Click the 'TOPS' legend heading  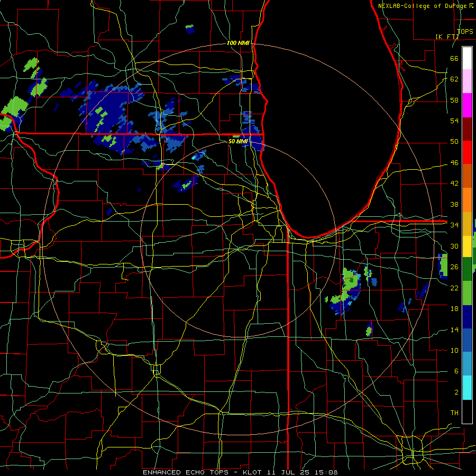point(465,31)
